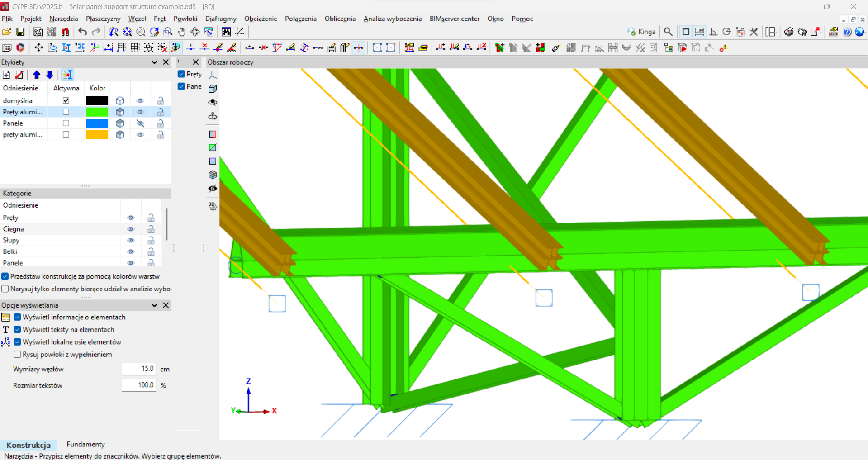
Task: Open the Analiza wyboczenia menu
Action: point(393,19)
